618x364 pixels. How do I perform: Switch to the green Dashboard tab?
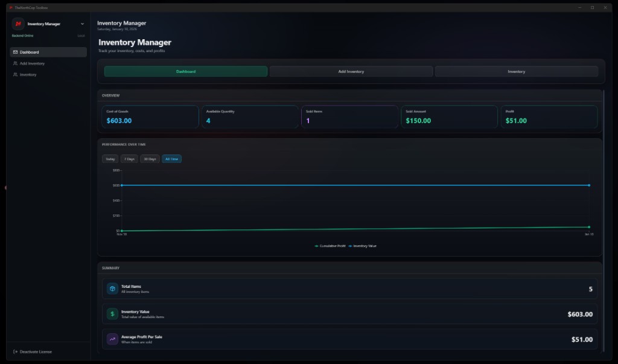186,71
